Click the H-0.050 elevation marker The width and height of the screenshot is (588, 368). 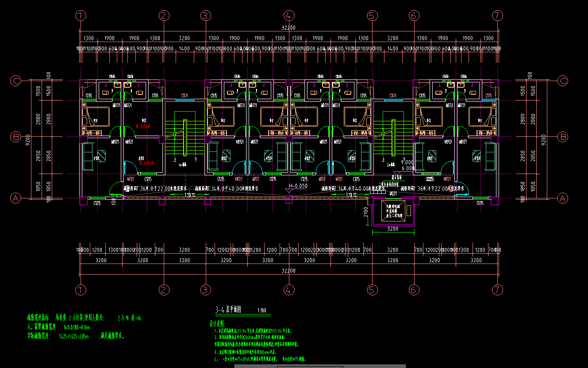tap(298, 186)
